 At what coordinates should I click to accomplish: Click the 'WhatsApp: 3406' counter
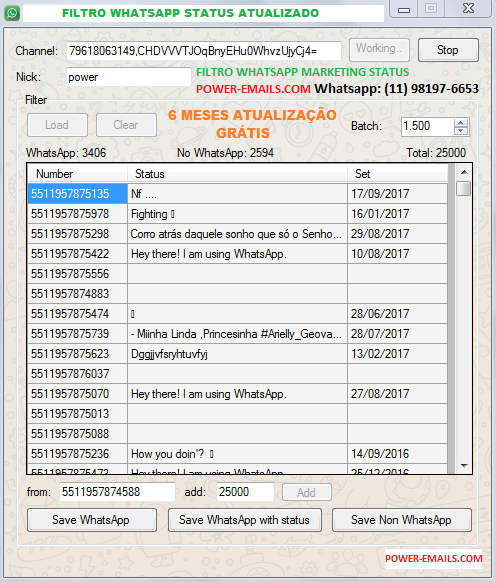[66, 153]
